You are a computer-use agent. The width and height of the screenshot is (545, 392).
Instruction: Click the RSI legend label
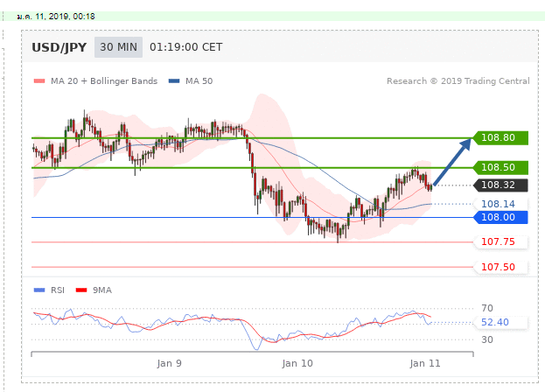coord(58,290)
